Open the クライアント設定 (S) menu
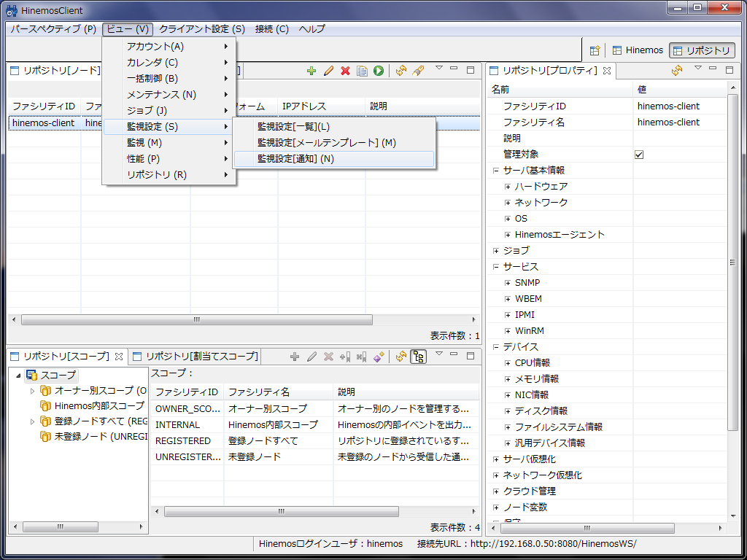The image size is (747, 560). pyautogui.click(x=202, y=29)
